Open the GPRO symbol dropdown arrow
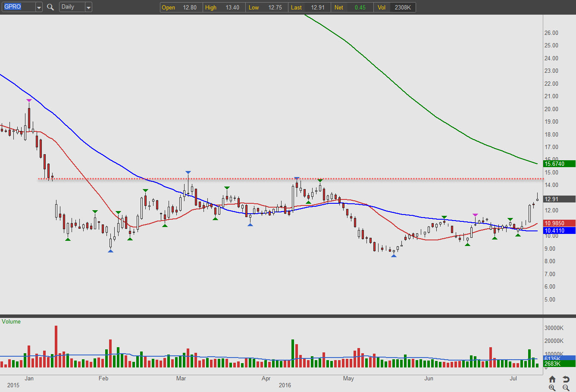The height and width of the screenshot is (392, 576). pos(39,7)
